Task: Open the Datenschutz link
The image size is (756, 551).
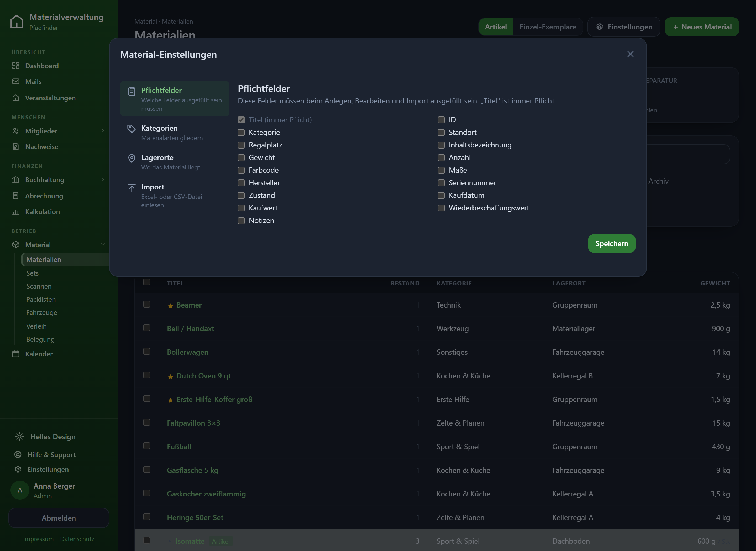Action: 77,539
